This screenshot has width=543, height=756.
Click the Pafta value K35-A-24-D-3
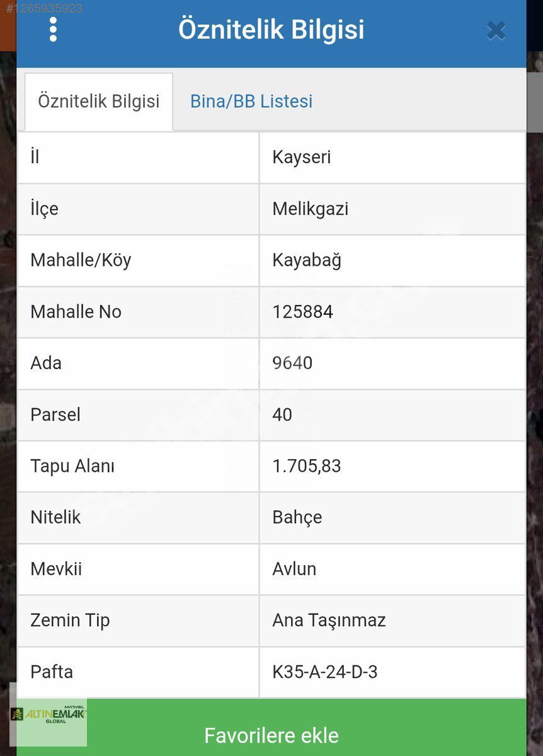click(325, 672)
